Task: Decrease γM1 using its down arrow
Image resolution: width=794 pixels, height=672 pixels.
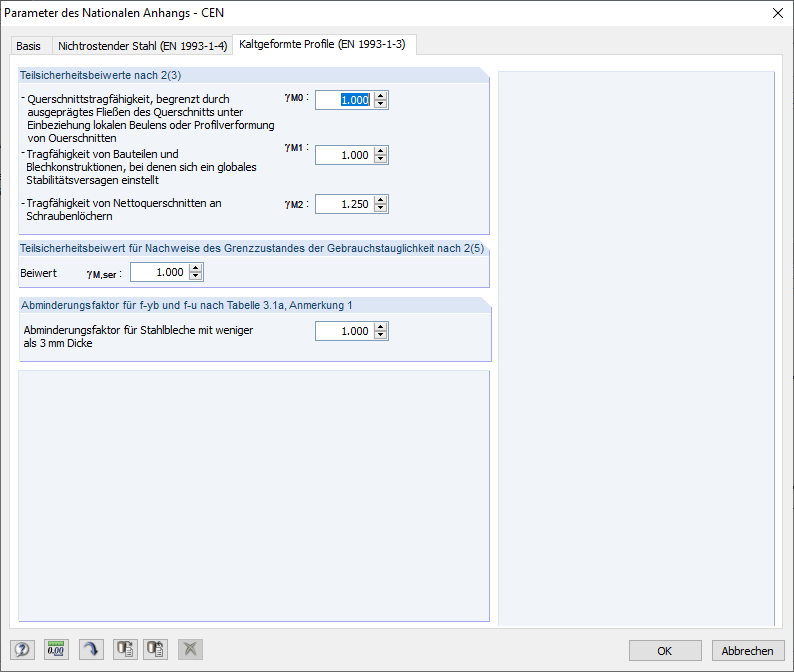Action: pyautogui.click(x=381, y=160)
